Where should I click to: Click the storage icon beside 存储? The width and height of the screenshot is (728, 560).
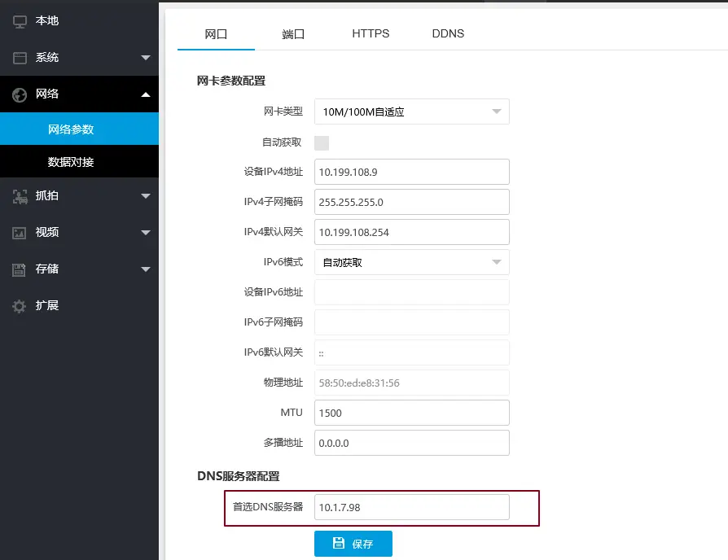pos(20,269)
